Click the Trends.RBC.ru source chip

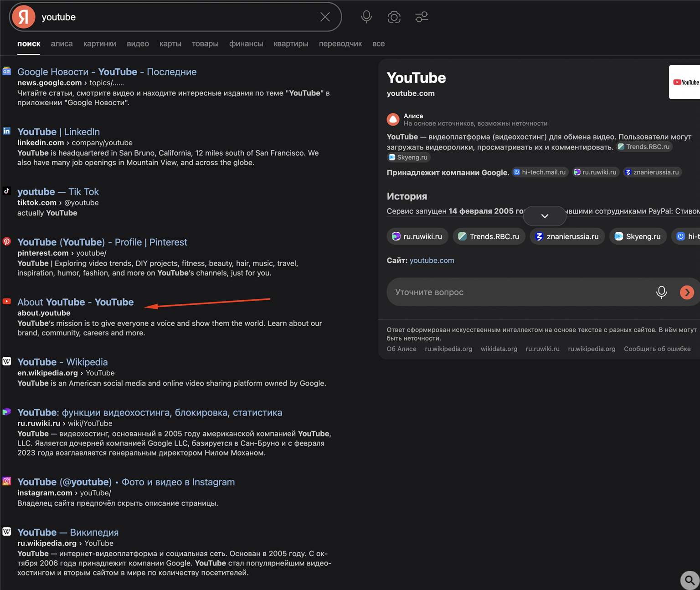pyautogui.click(x=489, y=236)
